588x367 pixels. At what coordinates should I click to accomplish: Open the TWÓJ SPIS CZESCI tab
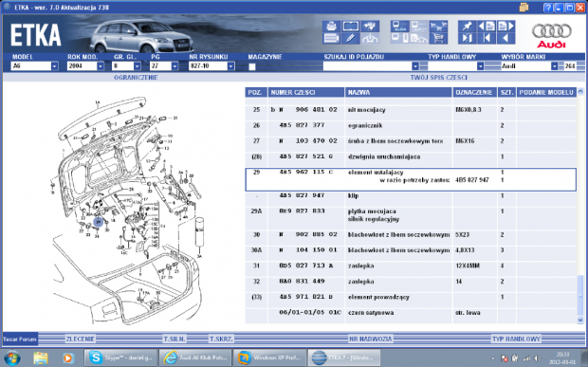(x=439, y=77)
